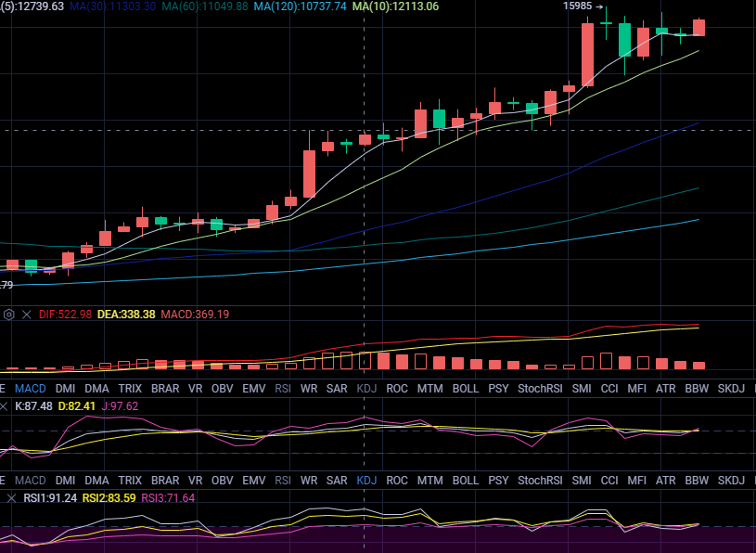Select BBW in the KDJ-highlighted indicator row
756x553 pixels.
click(x=697, y=481)
